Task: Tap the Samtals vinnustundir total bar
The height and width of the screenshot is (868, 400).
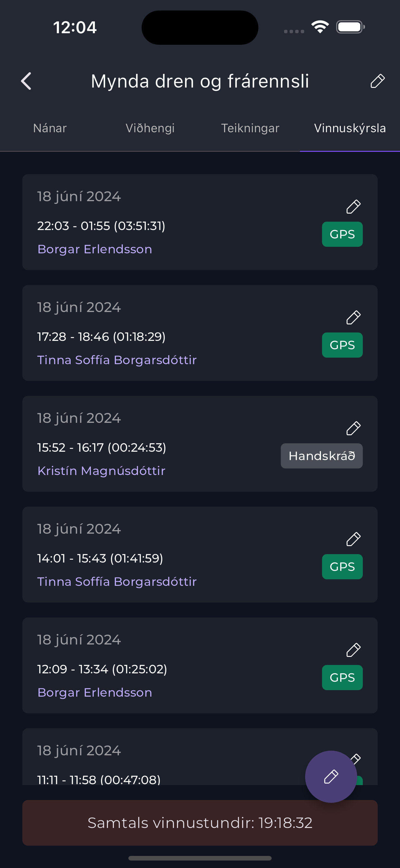Action: coord(200,823)
